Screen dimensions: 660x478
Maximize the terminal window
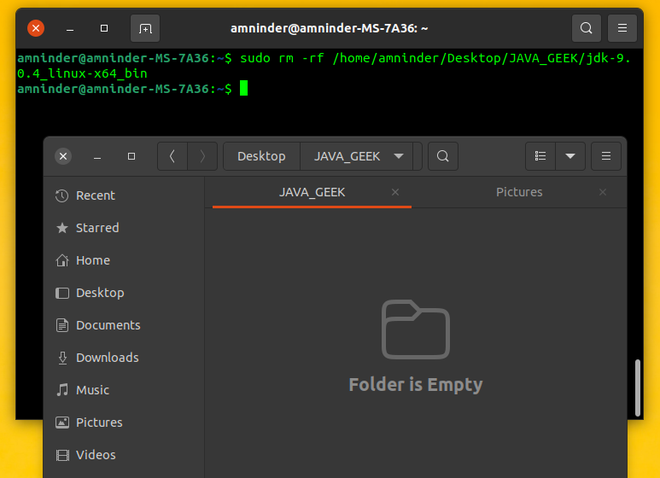click(104, 28)
